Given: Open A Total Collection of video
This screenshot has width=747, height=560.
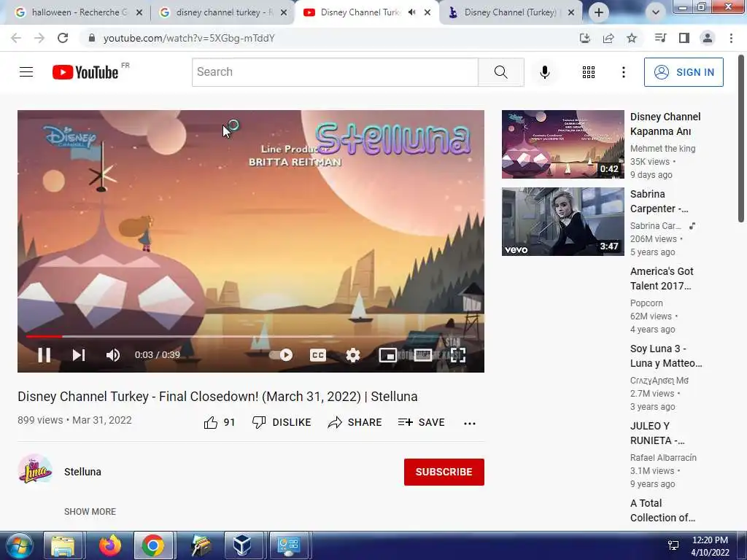Looking at the screenshot, I should click(662, 510).
